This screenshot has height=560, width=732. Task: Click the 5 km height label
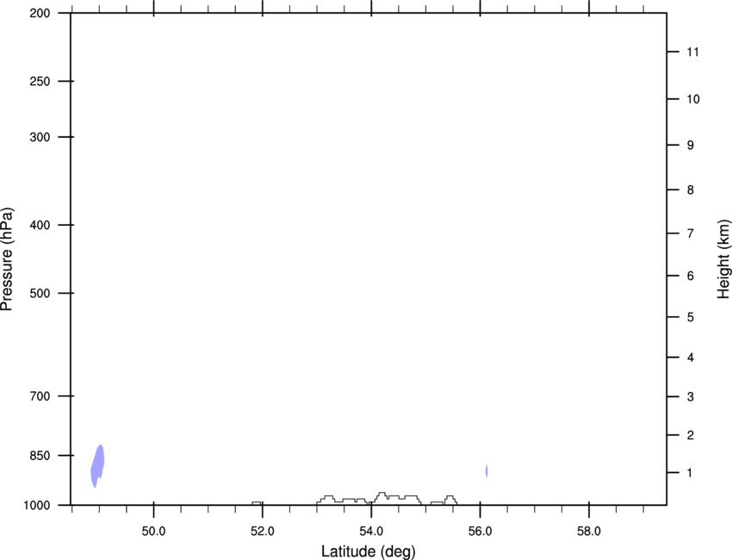coord(691,318)
